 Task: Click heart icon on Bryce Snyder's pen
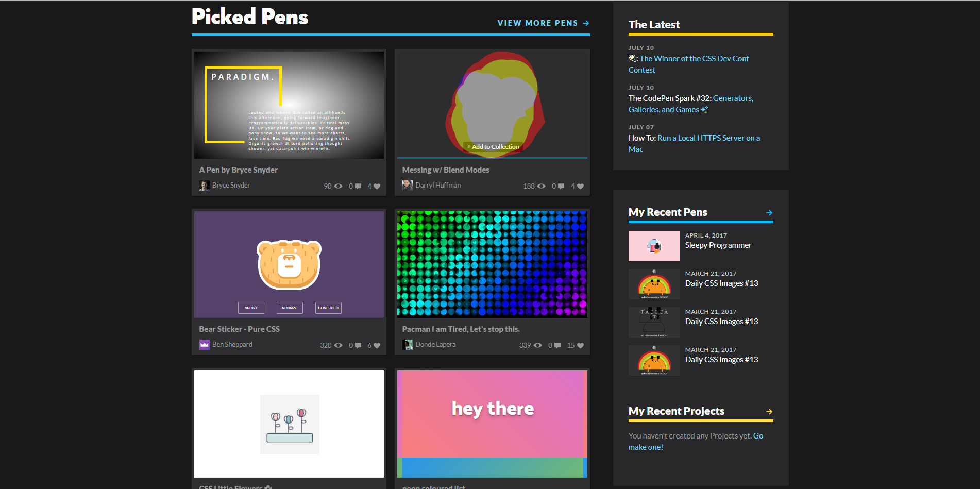[377, 187]
